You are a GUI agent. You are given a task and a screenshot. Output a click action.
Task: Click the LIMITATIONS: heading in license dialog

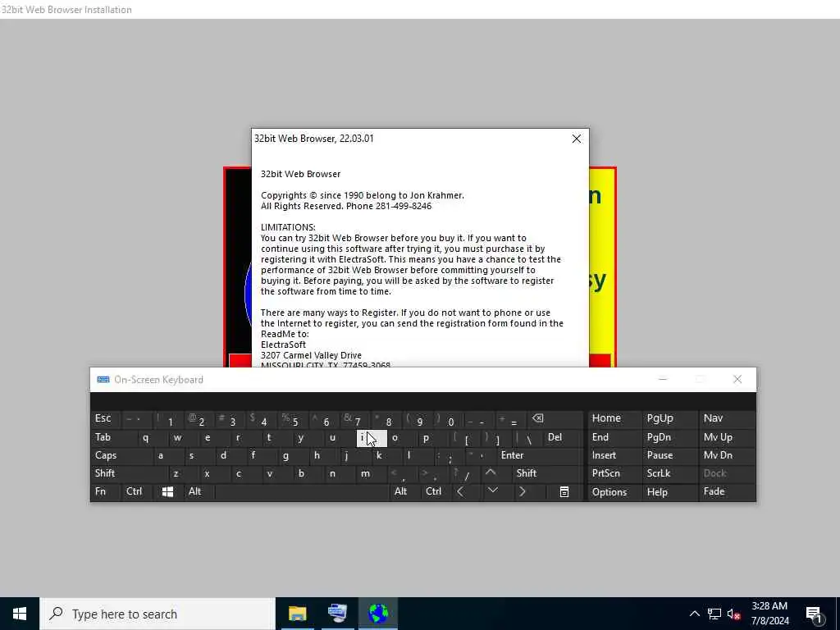(288, 227)
